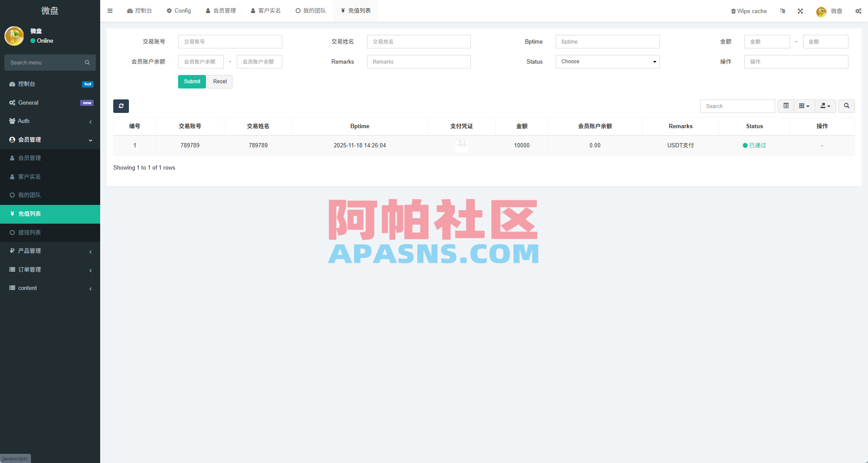Open 提现列表 in the sidebar
Screen dimensions: 868x463
coord(50,232)
